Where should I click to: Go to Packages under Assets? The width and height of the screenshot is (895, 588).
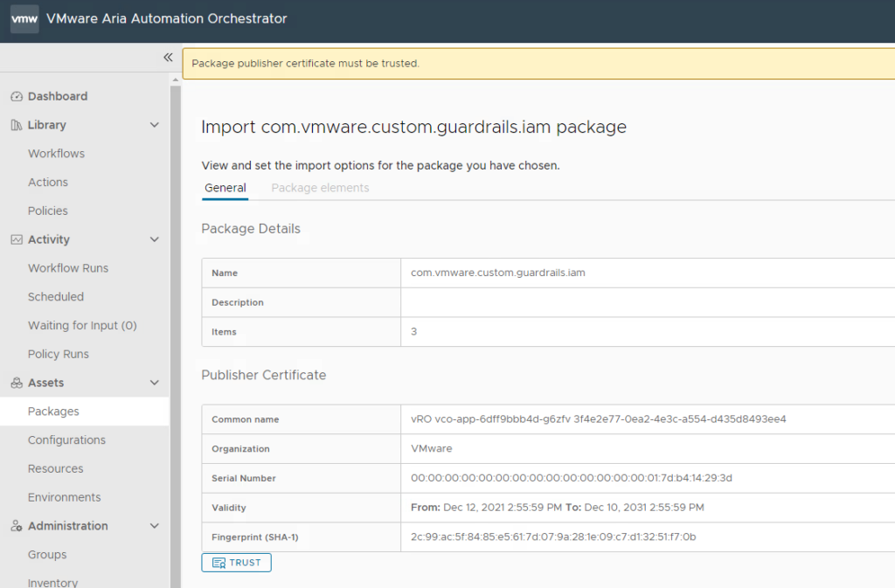tap(53, 412)
